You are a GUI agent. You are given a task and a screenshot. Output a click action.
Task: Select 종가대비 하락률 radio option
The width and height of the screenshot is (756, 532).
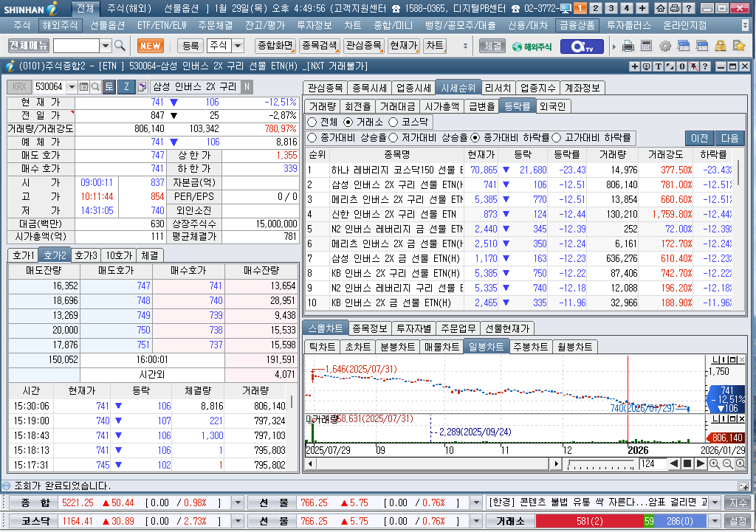coord(475,138)
